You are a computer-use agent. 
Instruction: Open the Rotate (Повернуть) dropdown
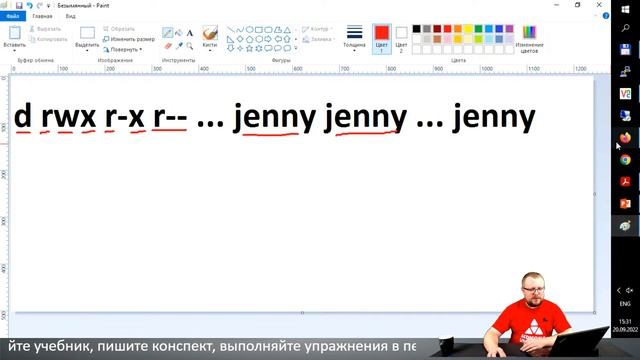122,49
